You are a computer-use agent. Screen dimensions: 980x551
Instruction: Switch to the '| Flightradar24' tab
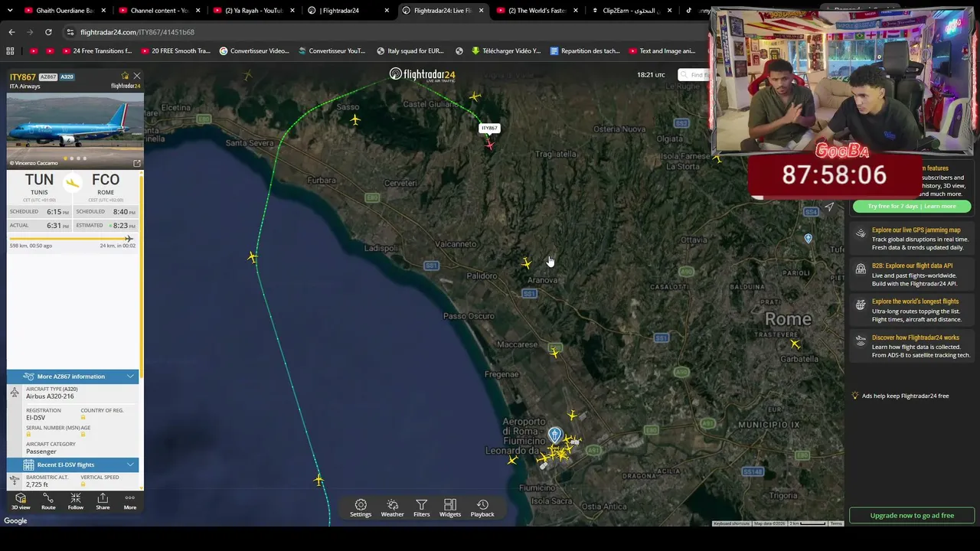tap(348, 11)
